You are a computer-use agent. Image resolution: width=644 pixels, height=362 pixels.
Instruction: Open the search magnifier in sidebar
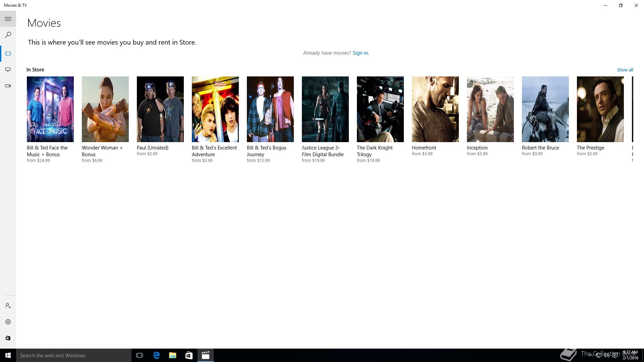tap(8, 35)
